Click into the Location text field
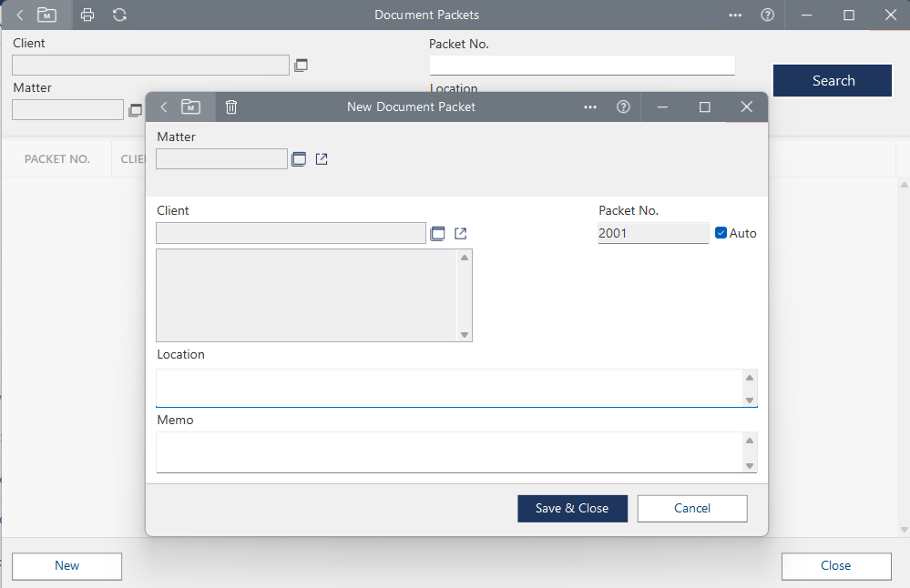The height and width of the screenshot is (588, 910). click(446, 388)
